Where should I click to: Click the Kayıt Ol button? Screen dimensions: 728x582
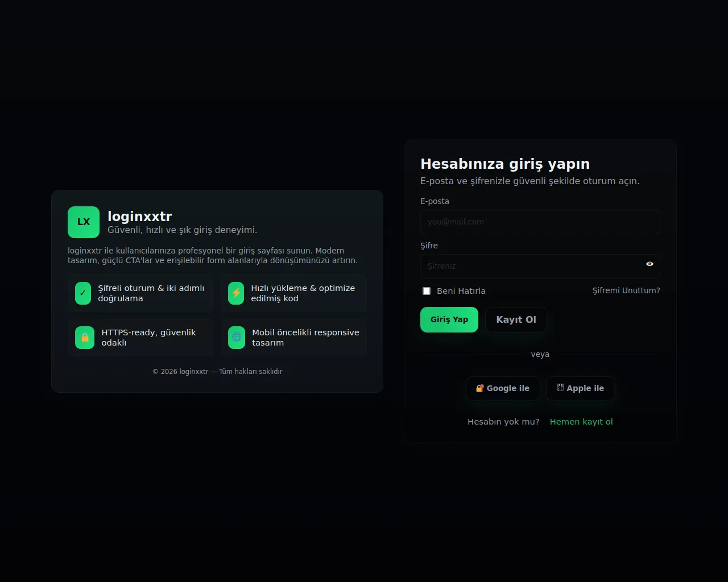tap(516, 319)
